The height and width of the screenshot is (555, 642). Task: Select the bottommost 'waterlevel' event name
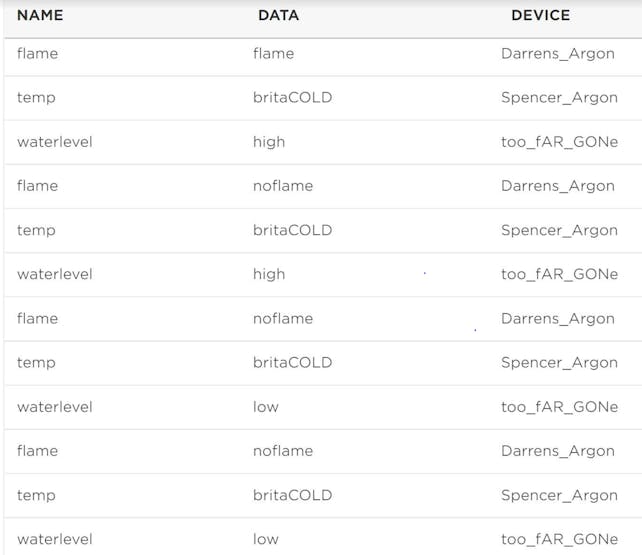click(x=54, y=539)
